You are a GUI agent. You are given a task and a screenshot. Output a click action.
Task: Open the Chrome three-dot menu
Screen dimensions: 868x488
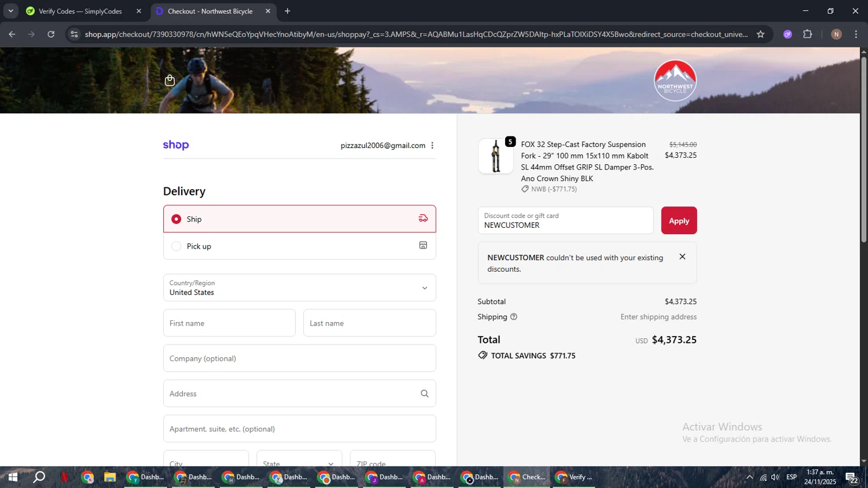pyautogui.click(x=856, y=34)
